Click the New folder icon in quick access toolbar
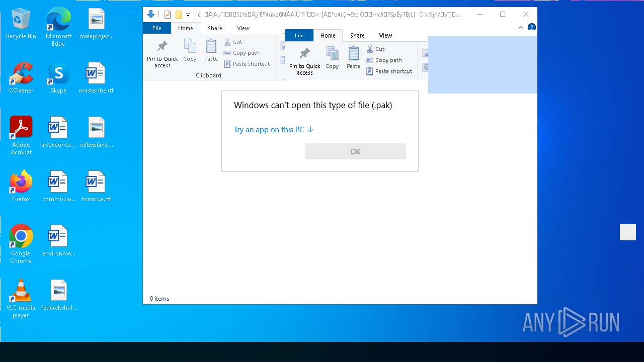Screen dimensions: 644x362 [179, 15]
